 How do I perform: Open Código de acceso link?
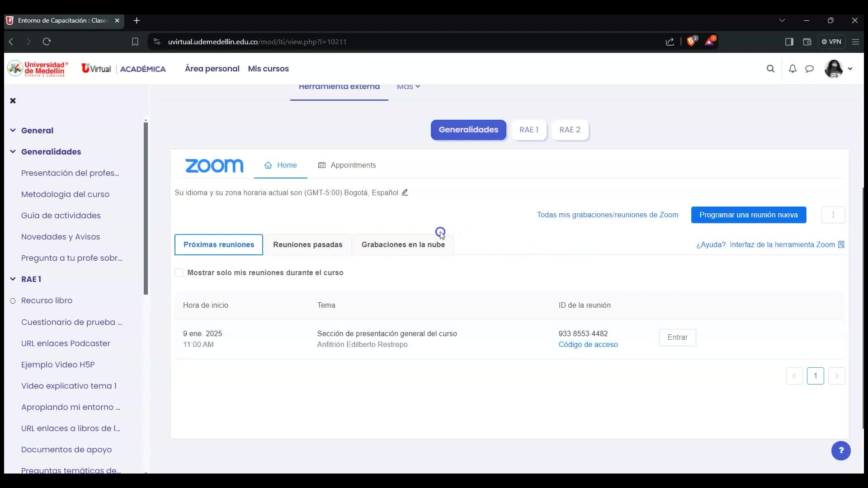coord(588,345)
